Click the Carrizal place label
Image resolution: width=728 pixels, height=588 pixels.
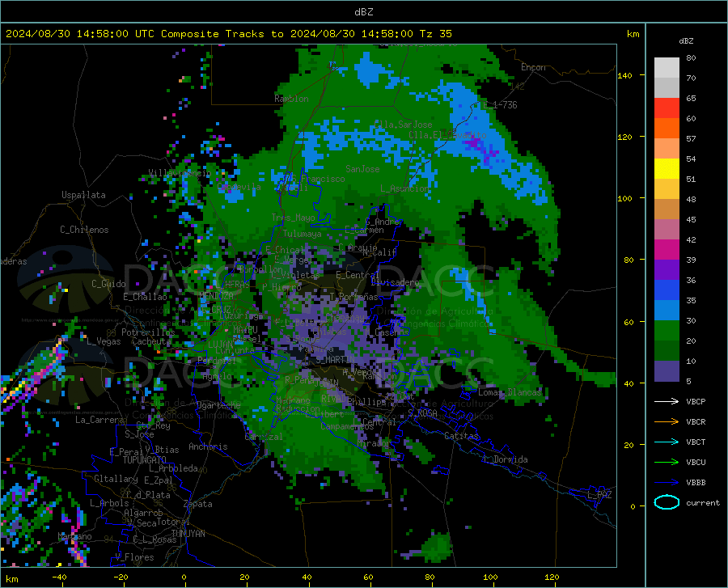pyautogui.click(x=264, y=437)
